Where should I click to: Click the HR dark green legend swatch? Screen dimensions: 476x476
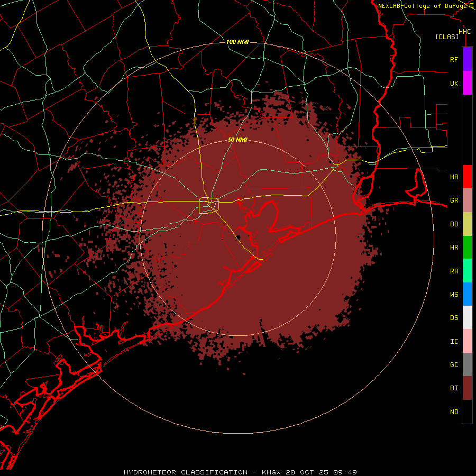point(467,248)
